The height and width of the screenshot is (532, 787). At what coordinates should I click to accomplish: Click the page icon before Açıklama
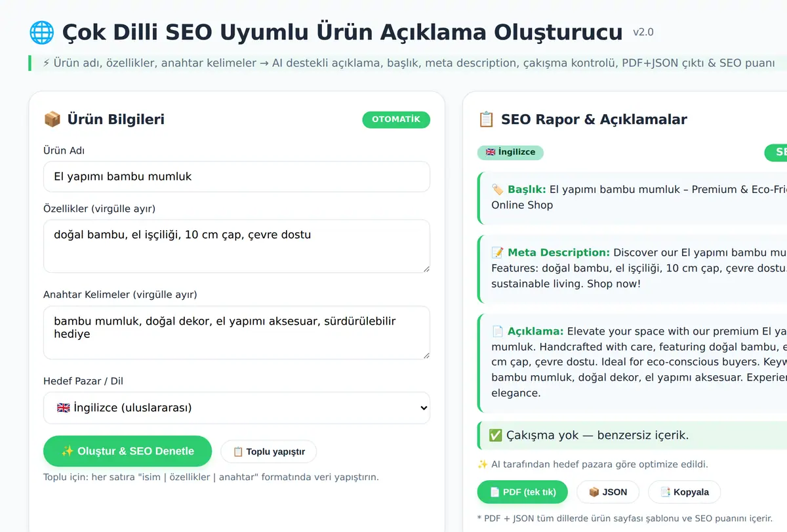(x=498, y=331)
